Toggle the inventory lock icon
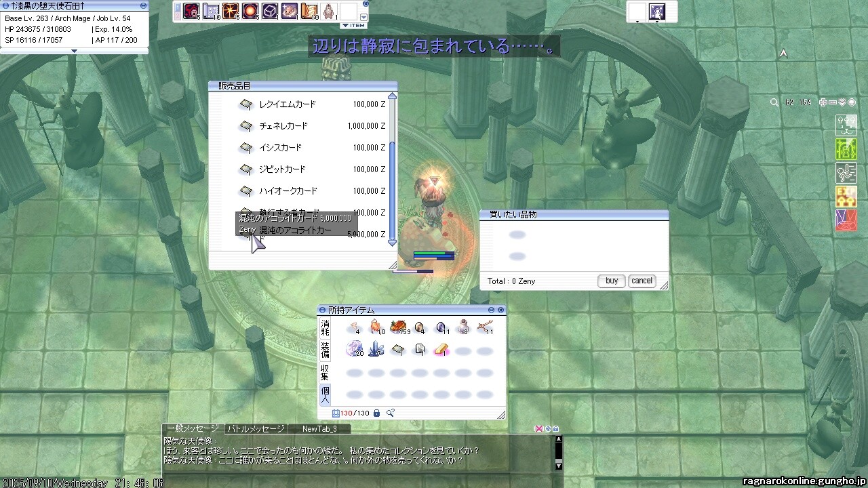Viewport: 868px width, 488px height. pos(376,413)
